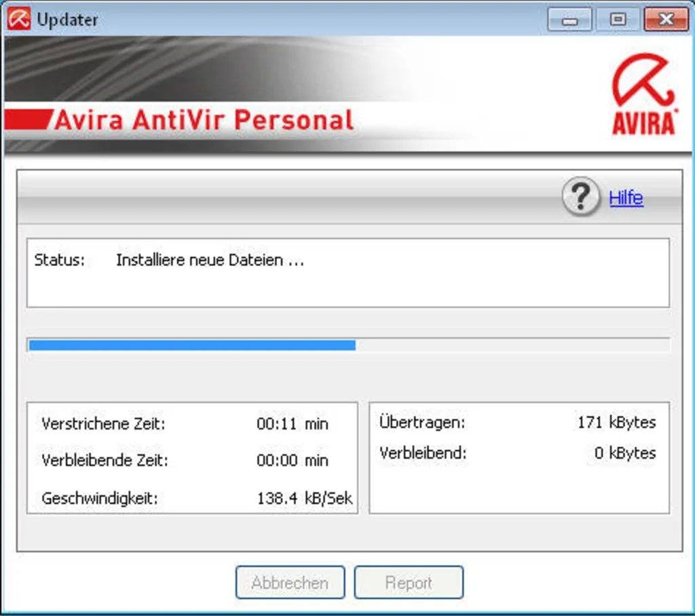Maximize the Updater window

617,20
